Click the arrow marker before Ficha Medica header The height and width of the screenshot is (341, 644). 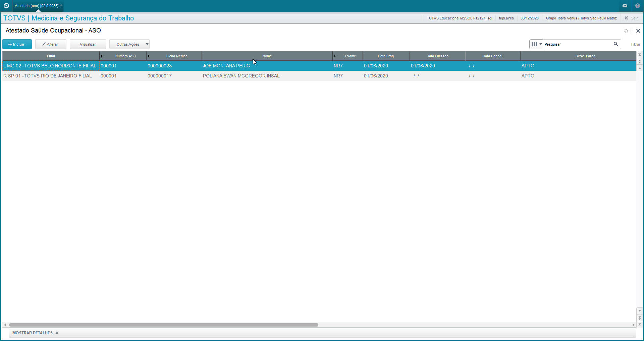149,56
